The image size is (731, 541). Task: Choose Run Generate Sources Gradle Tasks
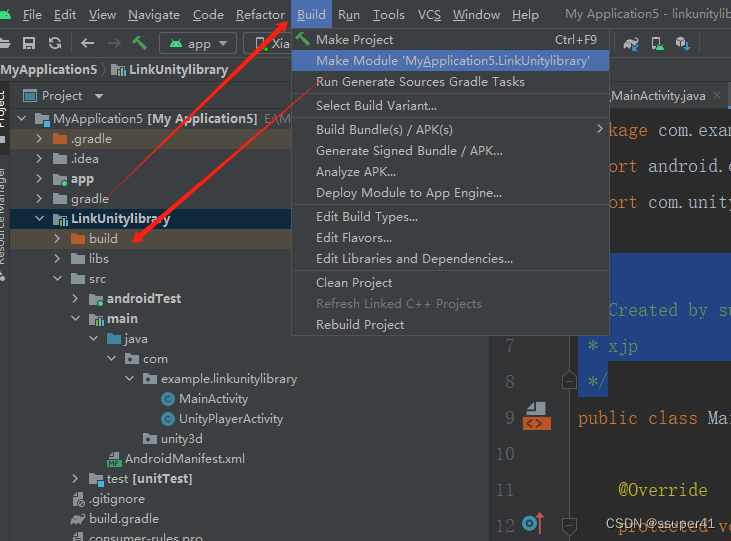coord(450,82)
